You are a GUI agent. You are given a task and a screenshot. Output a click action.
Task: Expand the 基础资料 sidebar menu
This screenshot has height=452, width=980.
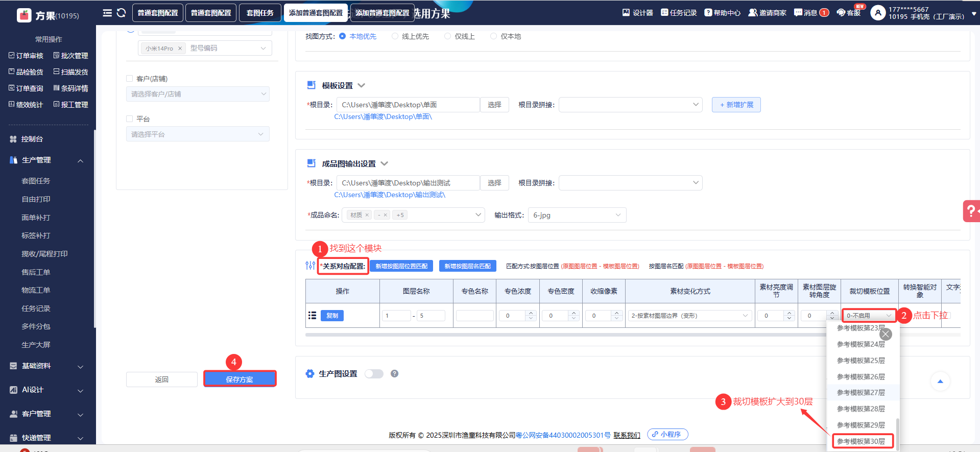tap(80, 367)
